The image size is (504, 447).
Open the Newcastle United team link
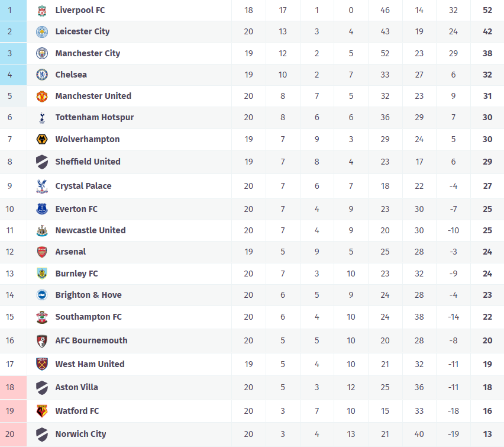pyautogui.click(x=90, y=230)
